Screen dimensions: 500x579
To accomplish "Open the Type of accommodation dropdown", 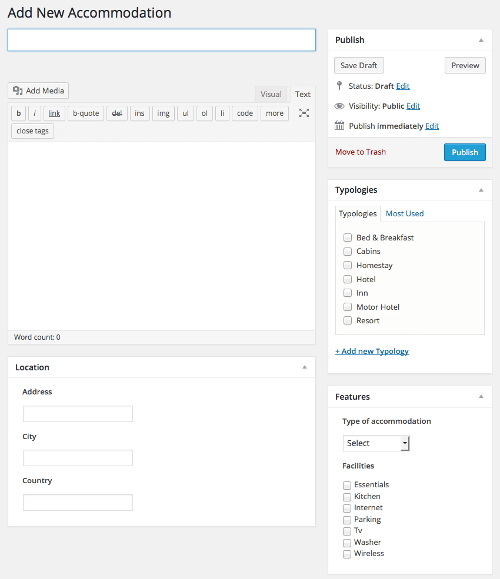I will [x=376, y=443].
